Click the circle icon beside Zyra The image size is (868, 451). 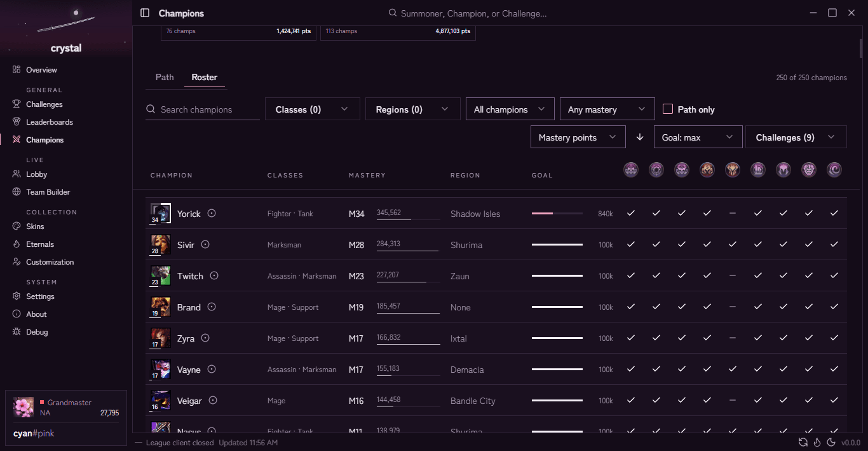pyautogui.click(x=205, y=338)
